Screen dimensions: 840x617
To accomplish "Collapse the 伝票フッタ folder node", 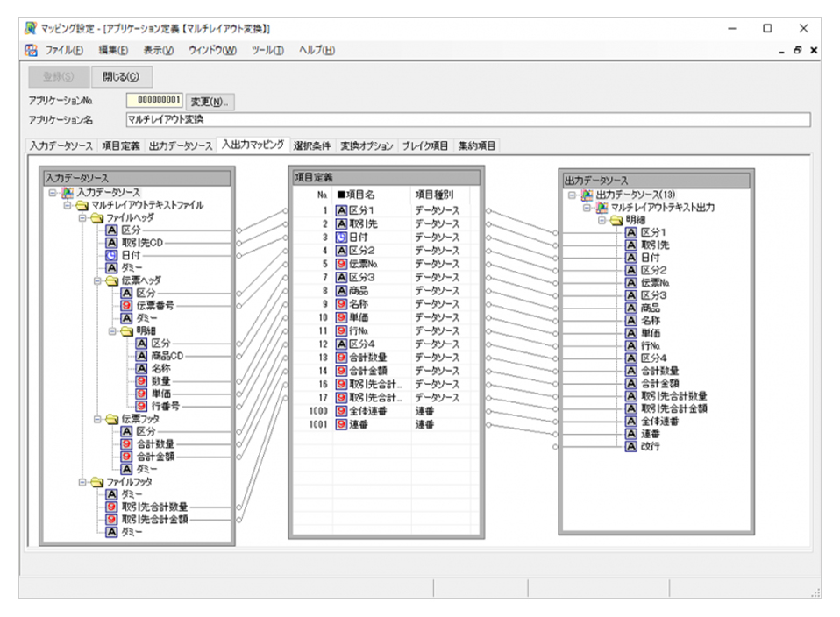I will [99, 420].
